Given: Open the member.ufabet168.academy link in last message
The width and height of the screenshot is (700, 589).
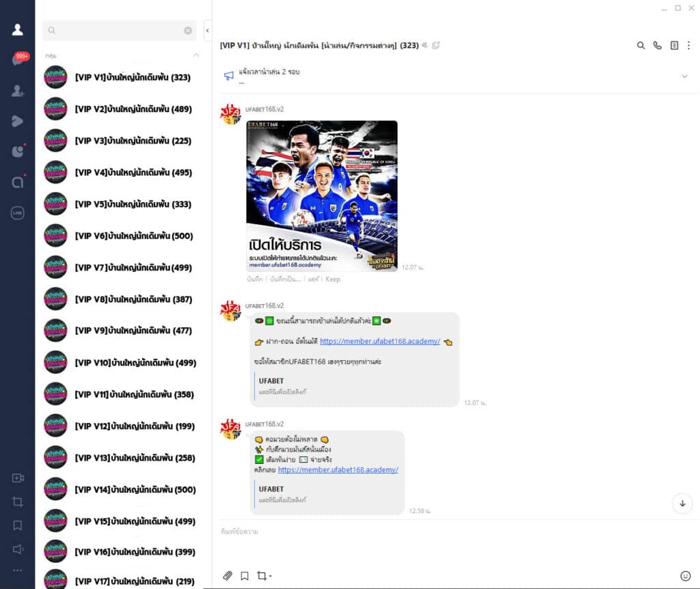Looking at the screenshot, I should [x=338, y=470].
